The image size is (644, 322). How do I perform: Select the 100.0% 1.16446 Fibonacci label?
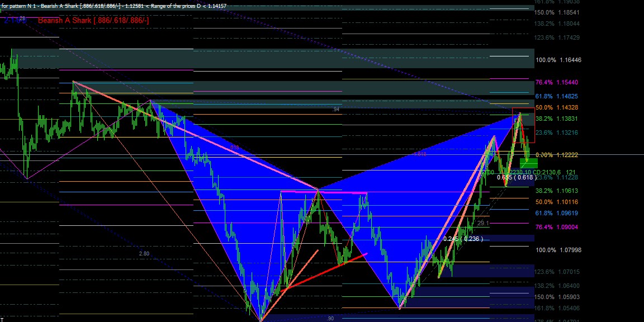pos(558,60)
